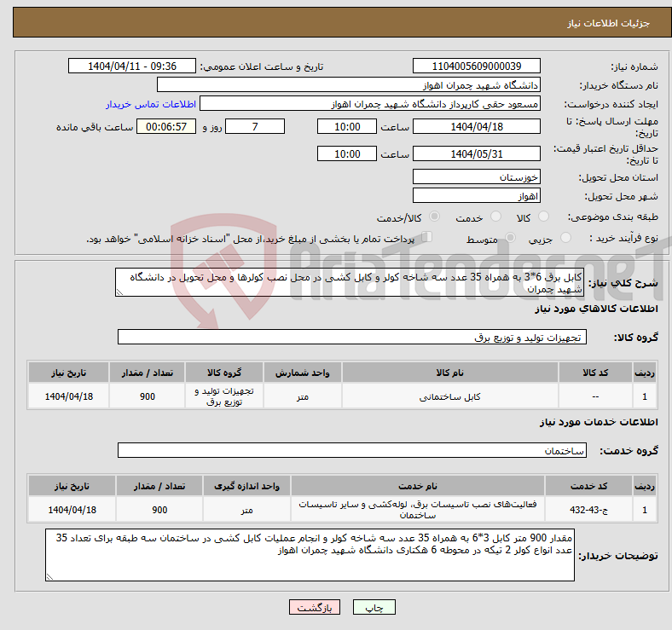Select the کالا radio button
The height and width of the screenshot is (630, 672).
[543, 217]
